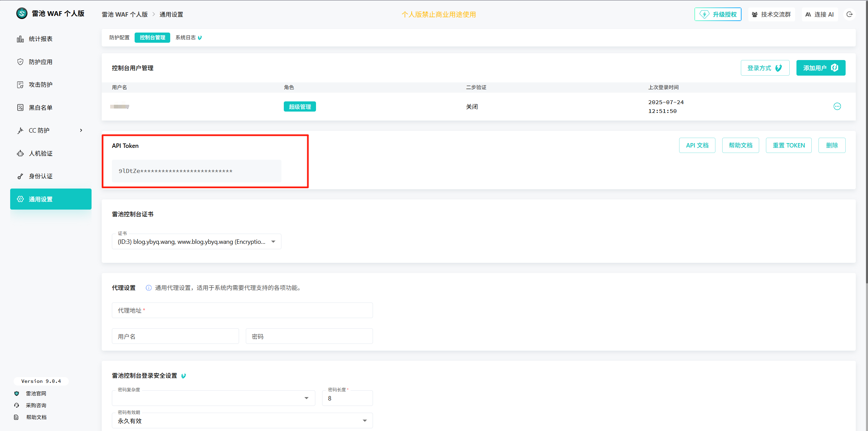Image resolution: width=868 pixels, height=431 pixels.
Task: Click the 超级管理 role tag
Action: (x=300, y=106)
